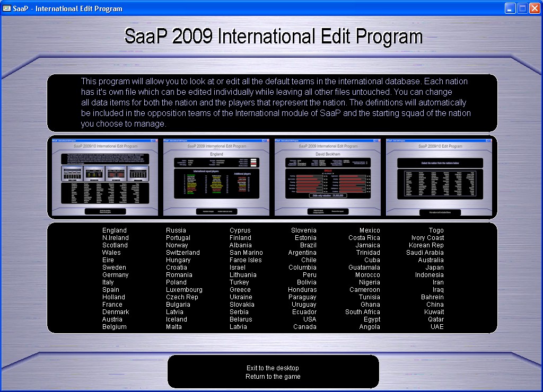Select Saudi Arabia in the list

(425, 253)
